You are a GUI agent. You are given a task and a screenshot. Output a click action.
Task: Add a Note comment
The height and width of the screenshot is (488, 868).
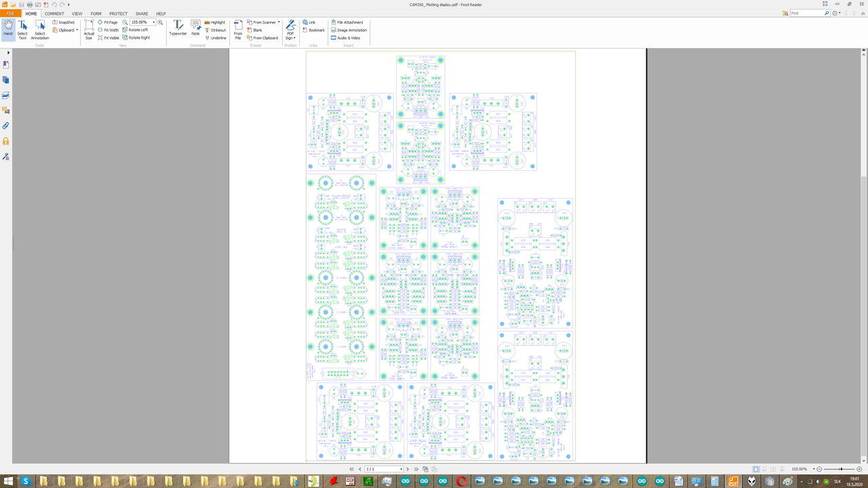point(195,27)
